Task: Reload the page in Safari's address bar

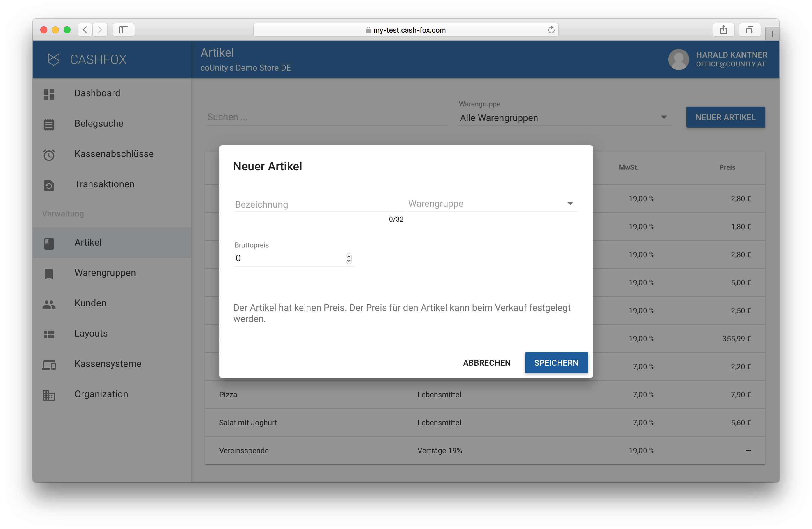Action: click(x=551, y=30)
